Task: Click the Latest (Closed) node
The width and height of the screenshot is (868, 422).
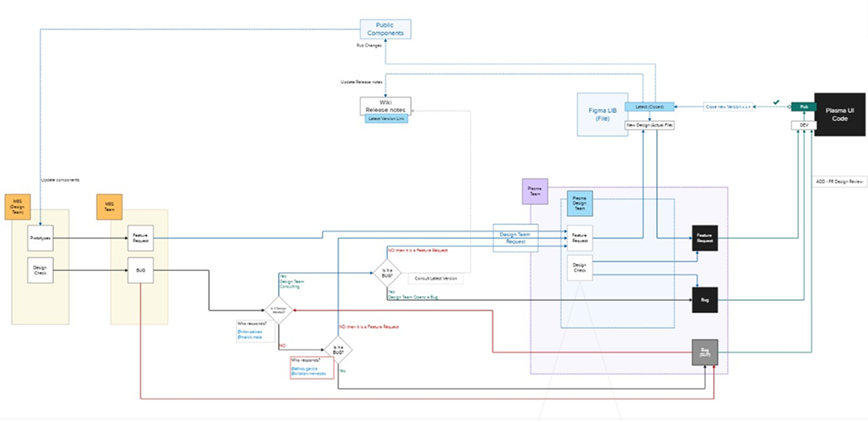Action: (x=646, y=107)
